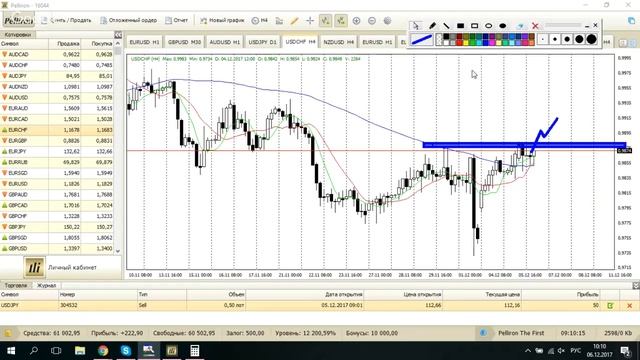This screenshot has height=360, width=640.
Task: Click the red X clear-drawings icon
Action: tap(535, 26)
